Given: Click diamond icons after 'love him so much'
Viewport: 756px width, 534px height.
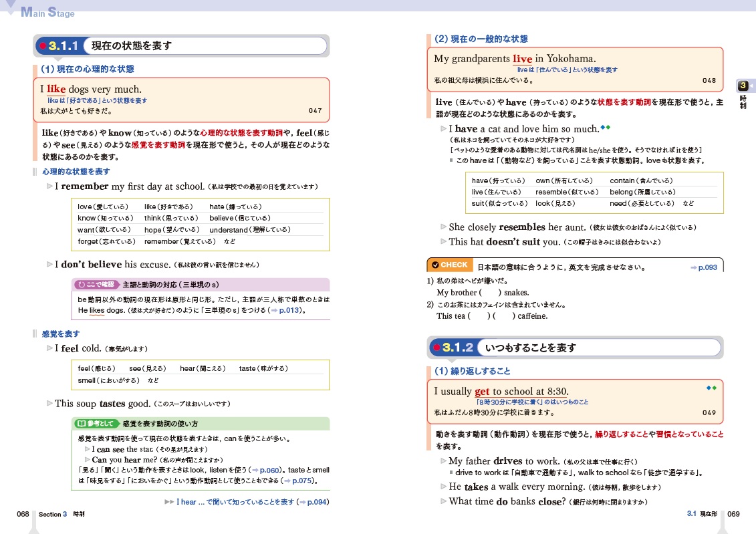Looking at the screenshot, I should [606, 127].
